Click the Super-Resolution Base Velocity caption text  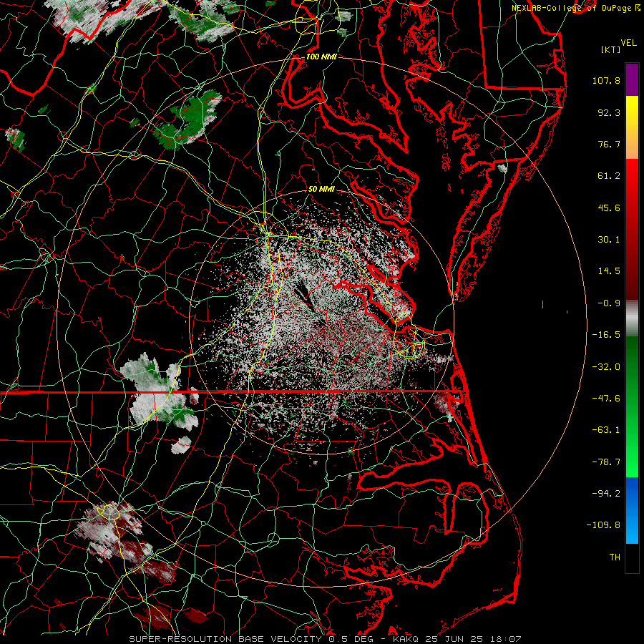[x=225, y=639]
